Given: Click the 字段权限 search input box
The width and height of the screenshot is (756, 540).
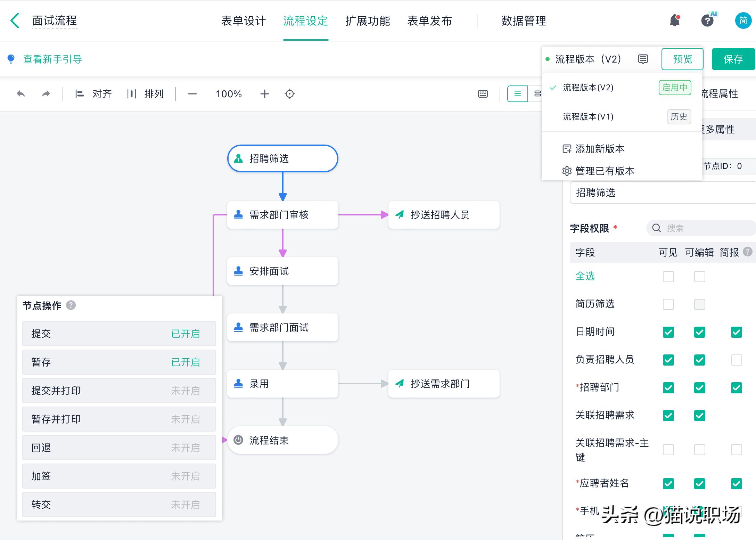Looking at the screenshot, I should [x=700, y=228].
